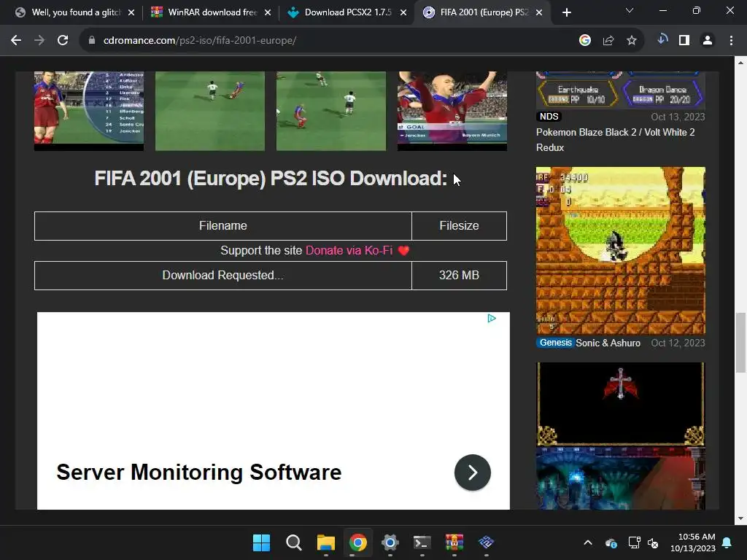Image resolution: width=747 pixels, height=560 pixels.
Task: Go back to the previous page
Action: point(16,41)
